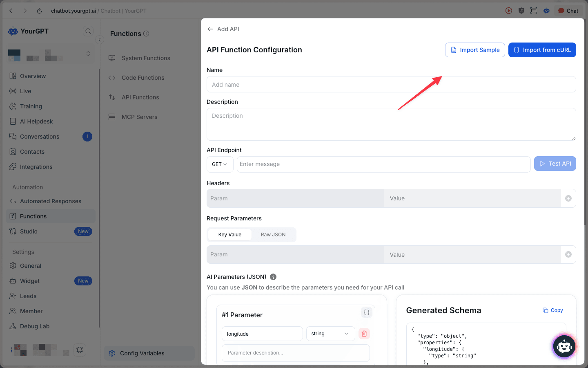Delete the longitude parameter with trash icon
This screenshot has width=588, height=368.
[x=364, y=334]
